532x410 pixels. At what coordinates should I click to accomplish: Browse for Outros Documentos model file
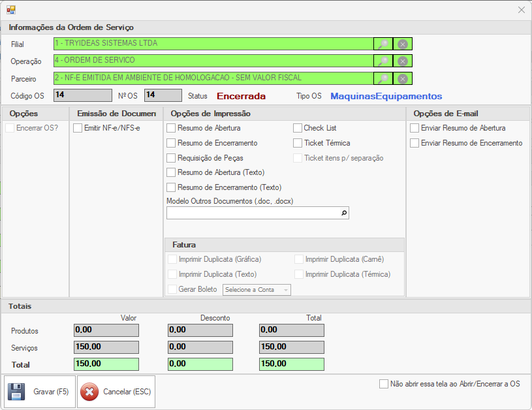point(344,213)
